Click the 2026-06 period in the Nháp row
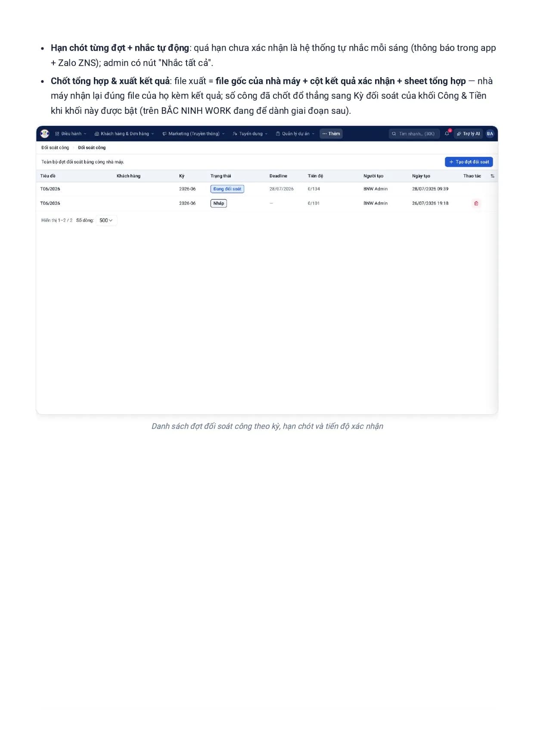534x756 pixels. tap(187, 203)
